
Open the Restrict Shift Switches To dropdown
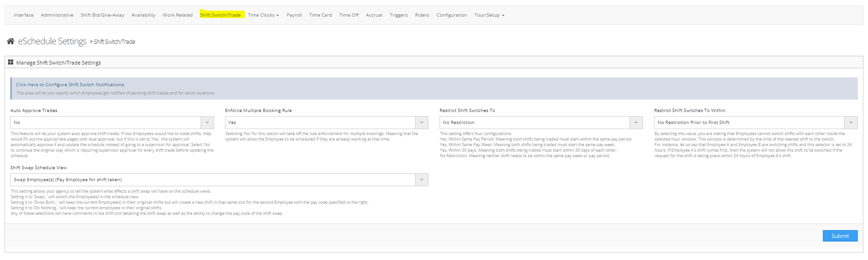(x=541, y=123)
